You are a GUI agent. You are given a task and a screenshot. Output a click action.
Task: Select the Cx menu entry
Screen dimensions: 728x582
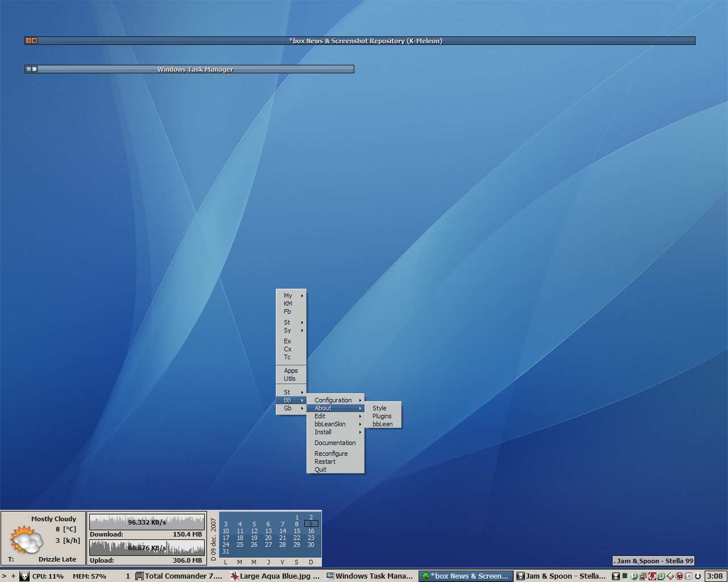click(291, 349)
